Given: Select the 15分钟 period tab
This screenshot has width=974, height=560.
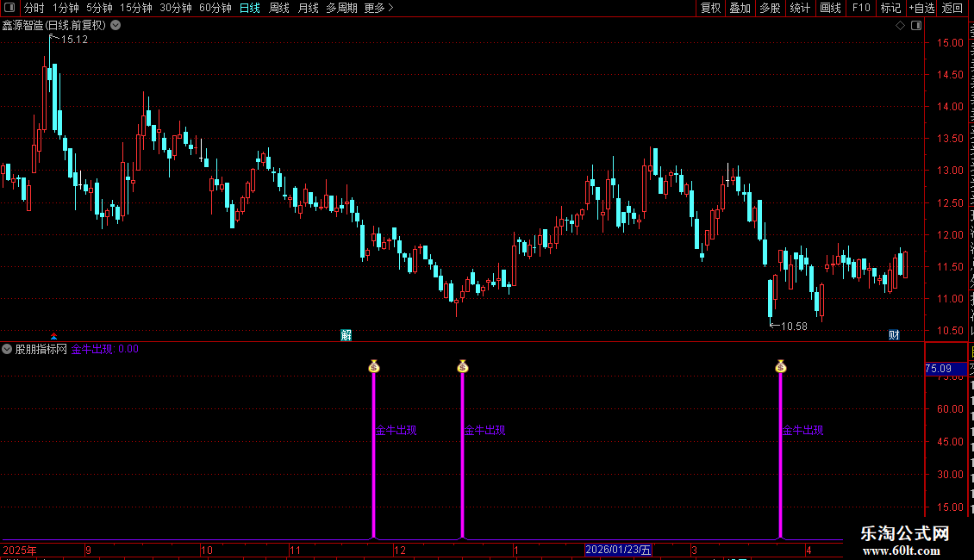Looking at the screenshot, I should (136, 8).
